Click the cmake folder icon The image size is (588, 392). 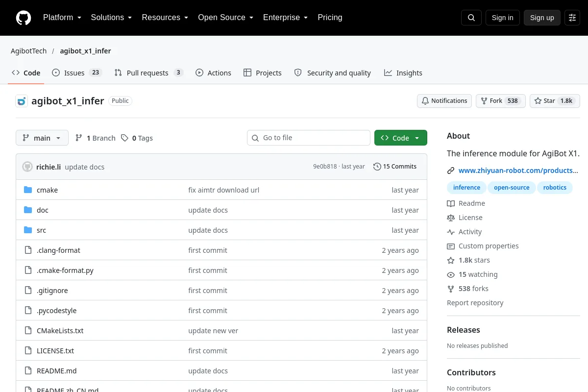[x=28, y=190]
